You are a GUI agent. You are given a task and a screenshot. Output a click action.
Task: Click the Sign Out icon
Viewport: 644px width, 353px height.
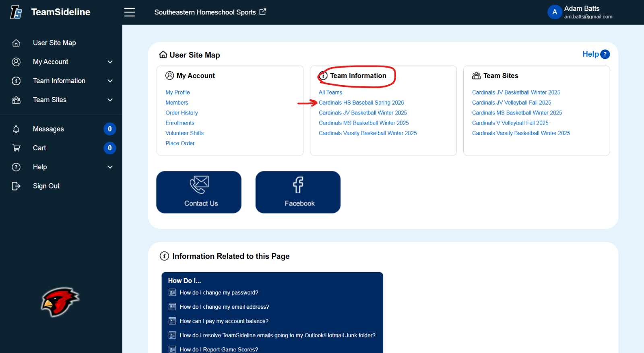(16, 186)
